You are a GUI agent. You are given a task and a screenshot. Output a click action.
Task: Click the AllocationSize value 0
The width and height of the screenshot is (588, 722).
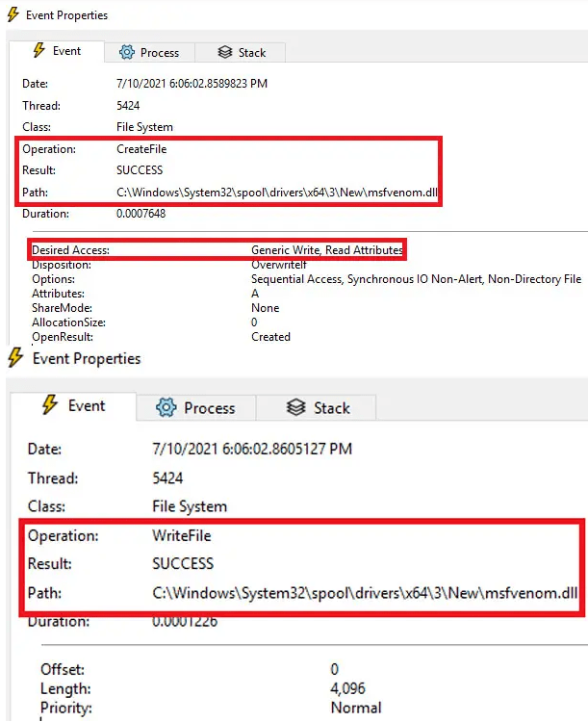[x=254, y=322]
